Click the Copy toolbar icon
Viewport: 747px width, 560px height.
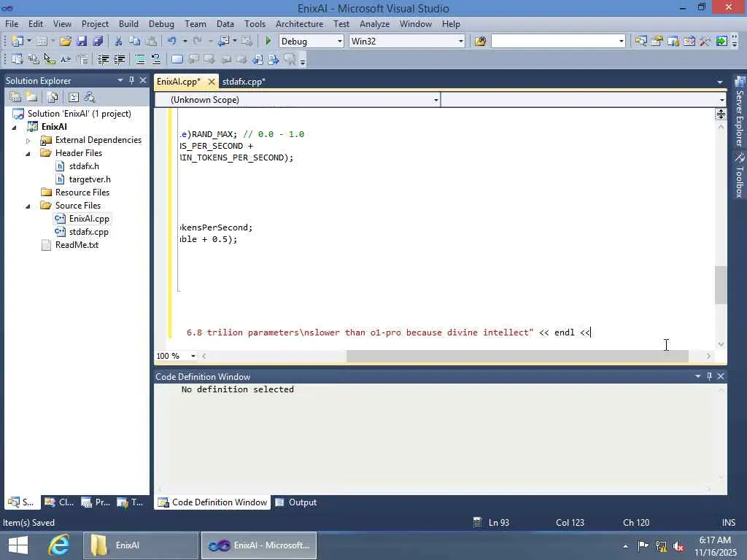click(135, 42)
